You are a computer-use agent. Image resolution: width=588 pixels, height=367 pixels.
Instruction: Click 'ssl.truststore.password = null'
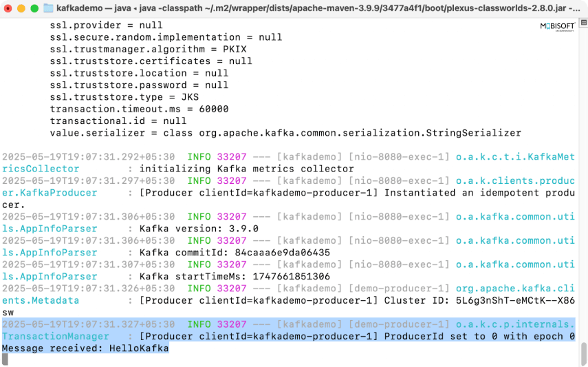pyautogui.click(x=139, y=85)
